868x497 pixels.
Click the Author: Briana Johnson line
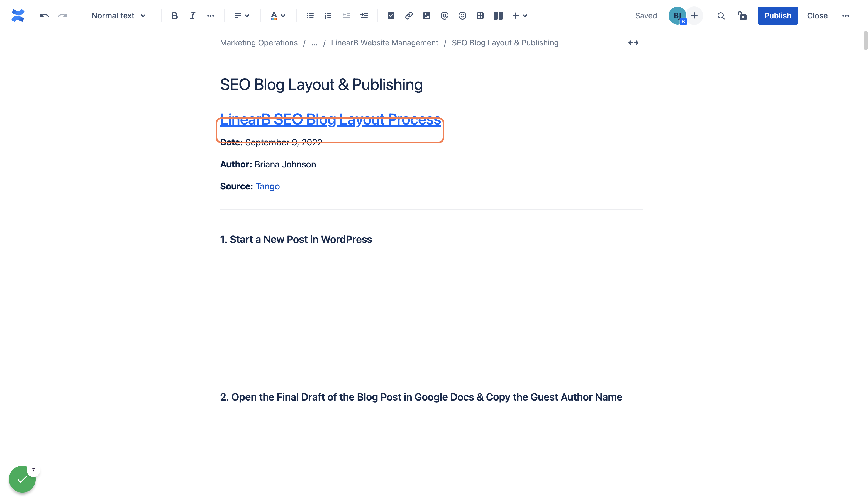click(268, 165)
